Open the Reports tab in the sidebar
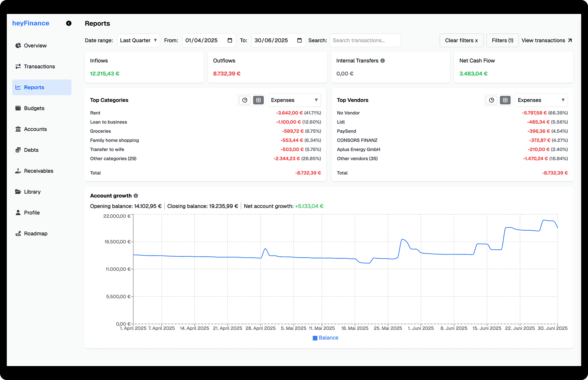Viewport: 588px width, 380px height. [34, 87]
